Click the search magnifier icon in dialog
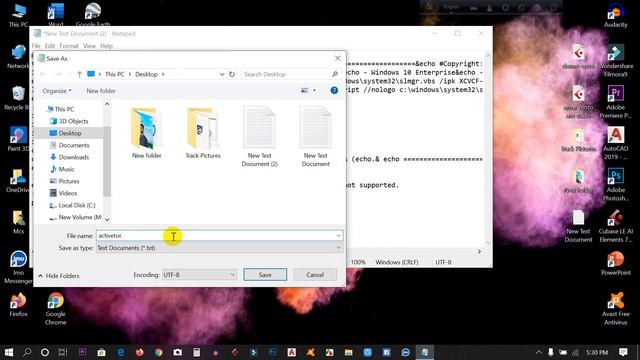640x360 pixels. (335, 74)
